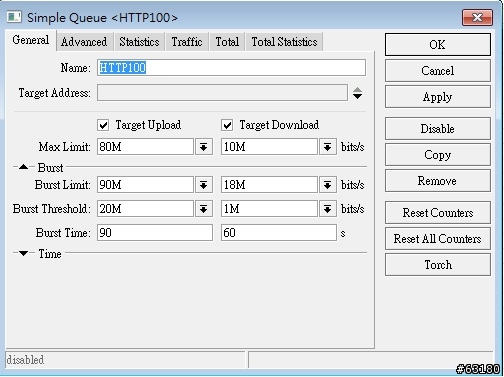The height and width of the screenshot is (377, 504).
Task: Open the Advanced tab
Action: pos(84,42)
